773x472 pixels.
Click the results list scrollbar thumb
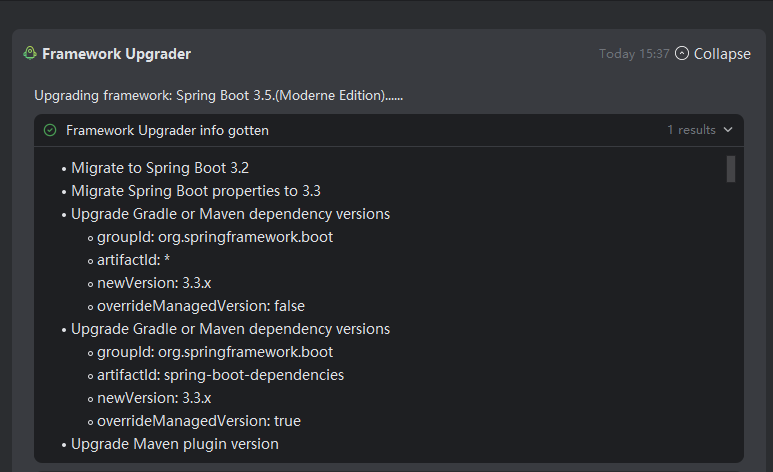(x=731, y=169)
